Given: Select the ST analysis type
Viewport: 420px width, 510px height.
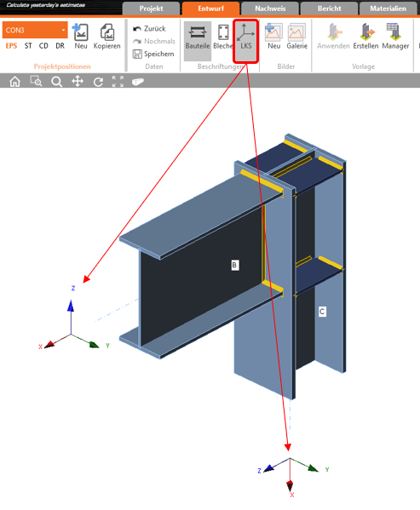Looking at the screenshot, I should pos(28,46).
